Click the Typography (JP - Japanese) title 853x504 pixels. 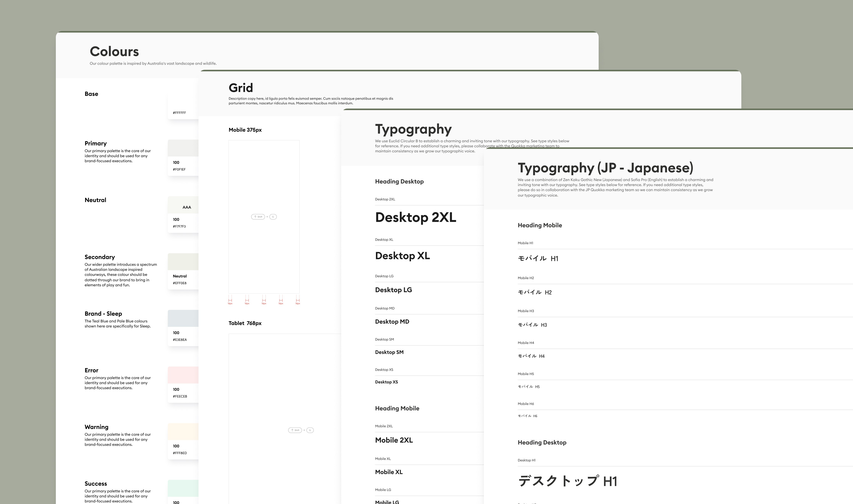(605, 168)
